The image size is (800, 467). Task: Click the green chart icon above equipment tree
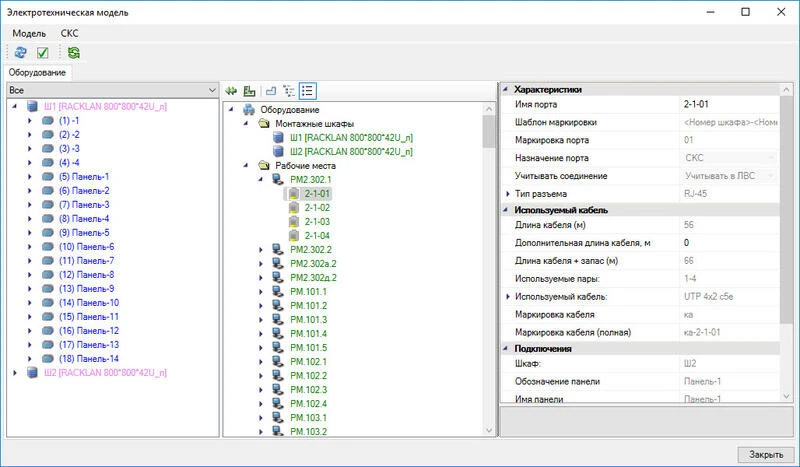coord(250,91)
